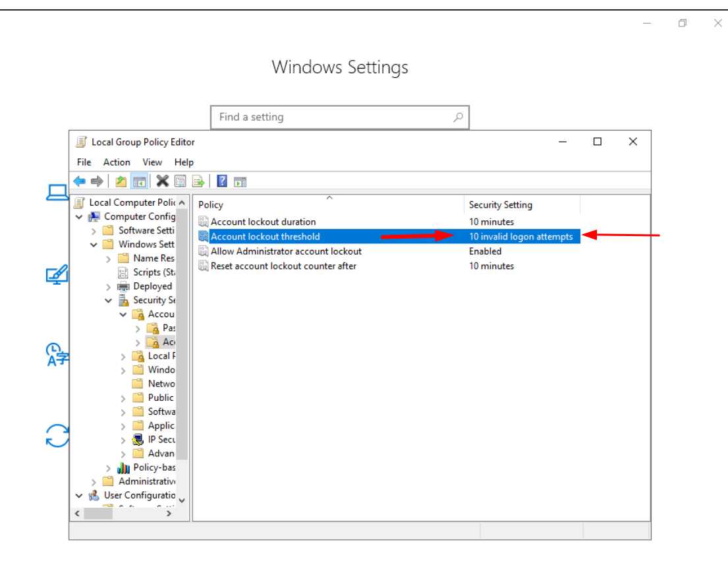Select Reset account lockout counter after
The image size is (728, 571).
(x=283, y=266)
